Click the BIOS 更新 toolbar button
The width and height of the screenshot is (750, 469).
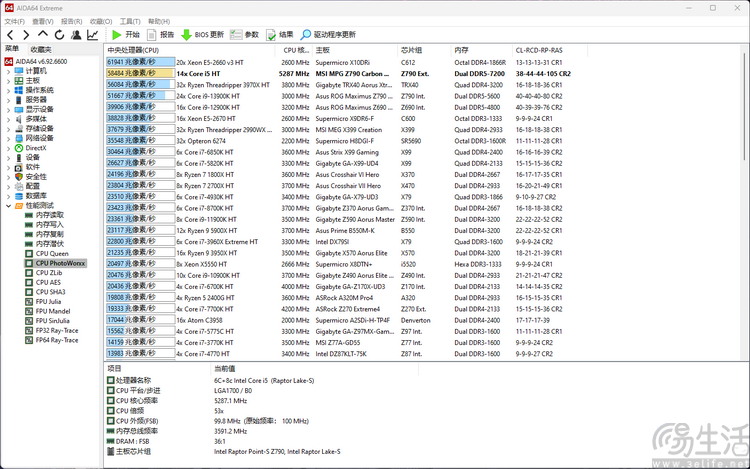[x=202, y=34]
